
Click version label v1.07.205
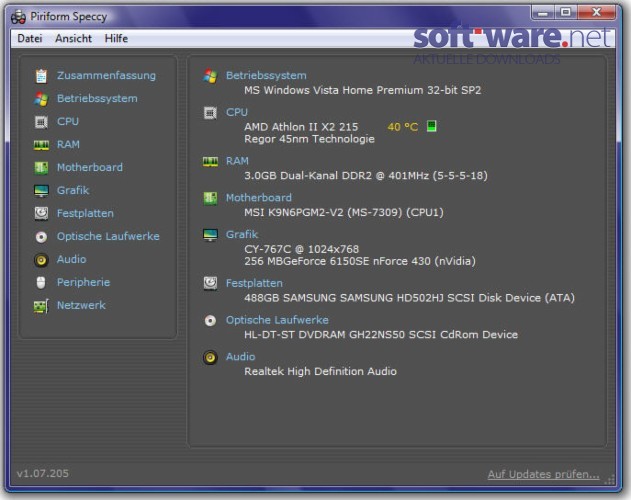(x=43, y=473)
